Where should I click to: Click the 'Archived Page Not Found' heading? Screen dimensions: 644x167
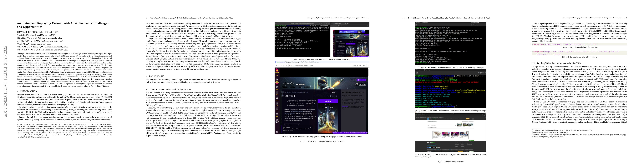[x=353, y=92]
